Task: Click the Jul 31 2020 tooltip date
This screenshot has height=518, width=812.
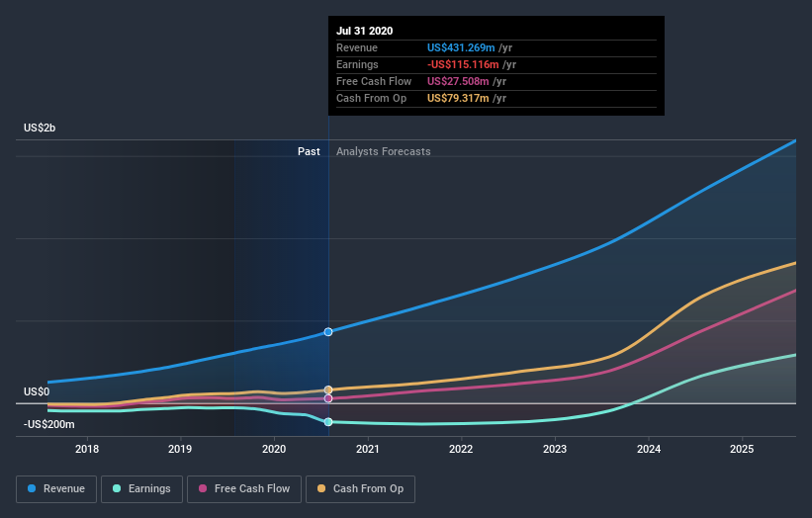Action: pos(365,31)
